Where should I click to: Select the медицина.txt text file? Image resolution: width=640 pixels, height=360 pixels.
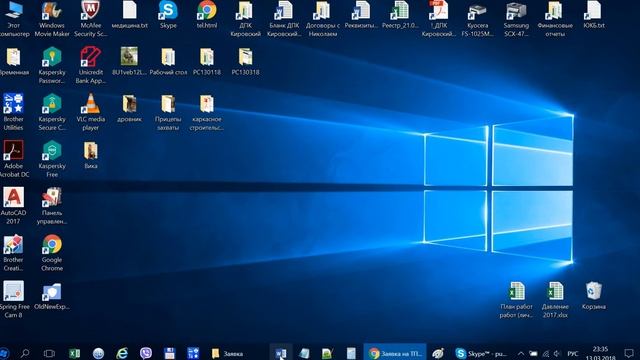click(129, 16)
